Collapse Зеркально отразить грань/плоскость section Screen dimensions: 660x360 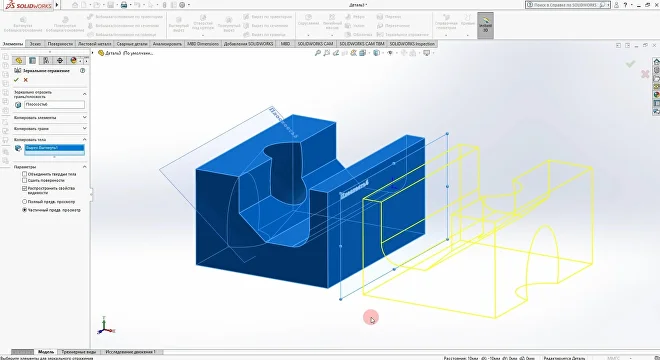coord(85,94)
